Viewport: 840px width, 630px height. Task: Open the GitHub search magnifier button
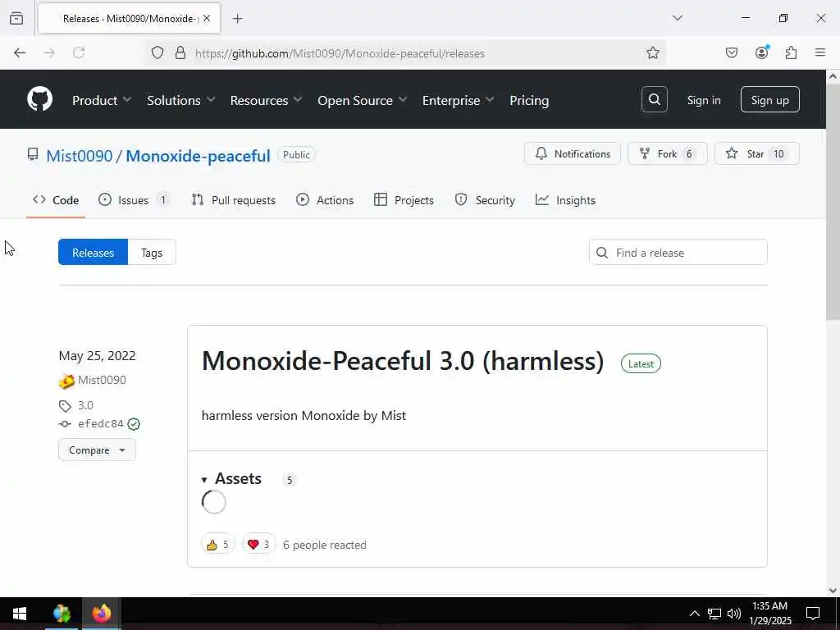[654, 99]
